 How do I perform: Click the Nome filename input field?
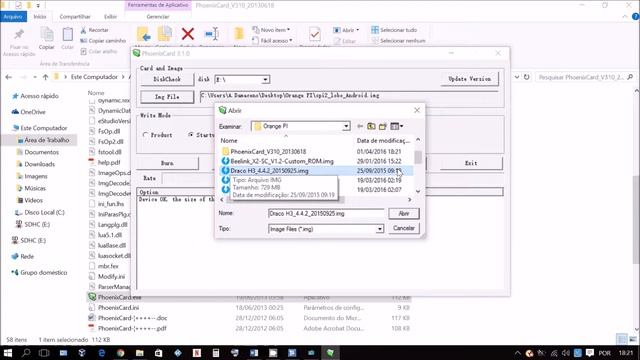click(326, 213)
